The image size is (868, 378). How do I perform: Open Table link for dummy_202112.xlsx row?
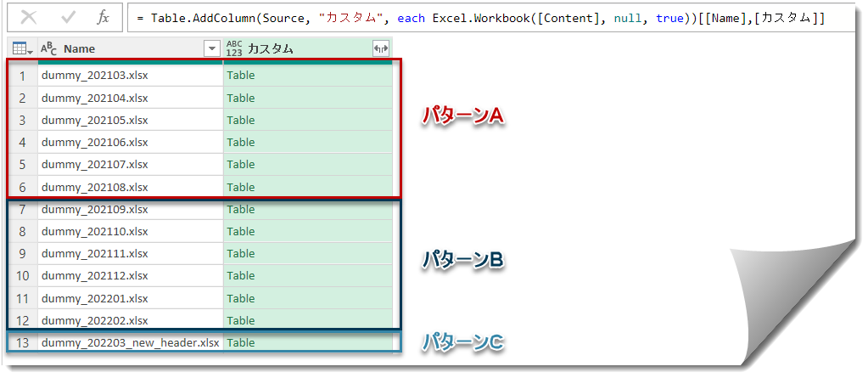coord(241,276)
